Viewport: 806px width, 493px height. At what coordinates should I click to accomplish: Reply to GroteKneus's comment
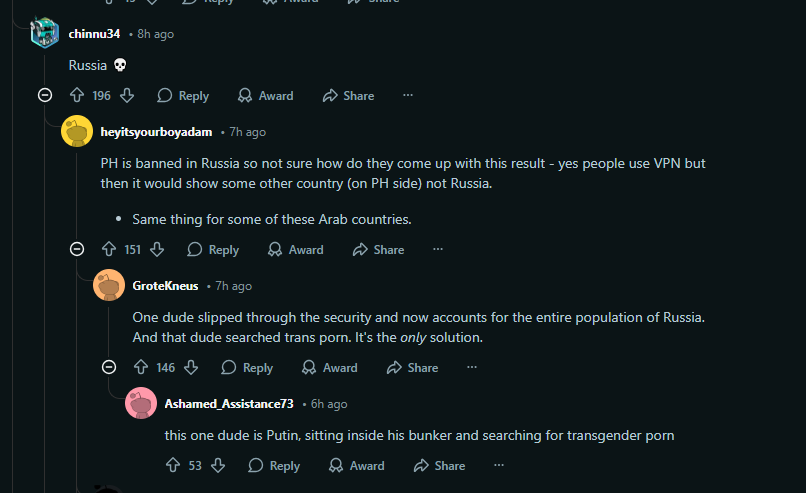click(247, 368)
